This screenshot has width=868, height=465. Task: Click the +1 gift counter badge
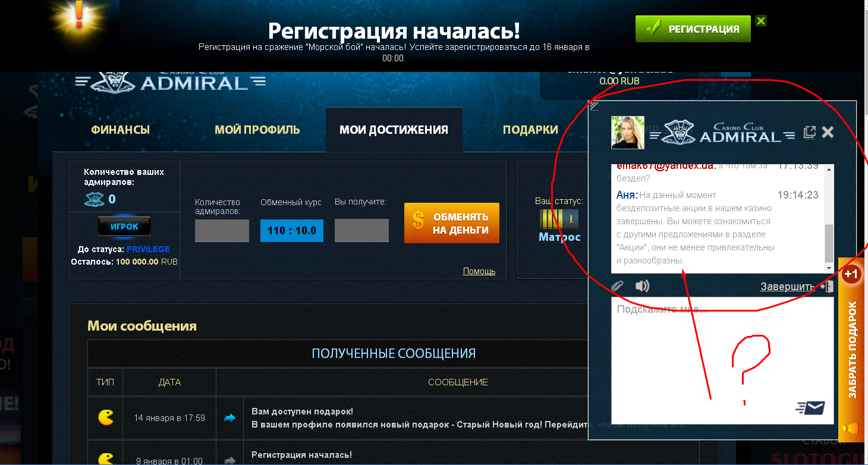(851, 275)
